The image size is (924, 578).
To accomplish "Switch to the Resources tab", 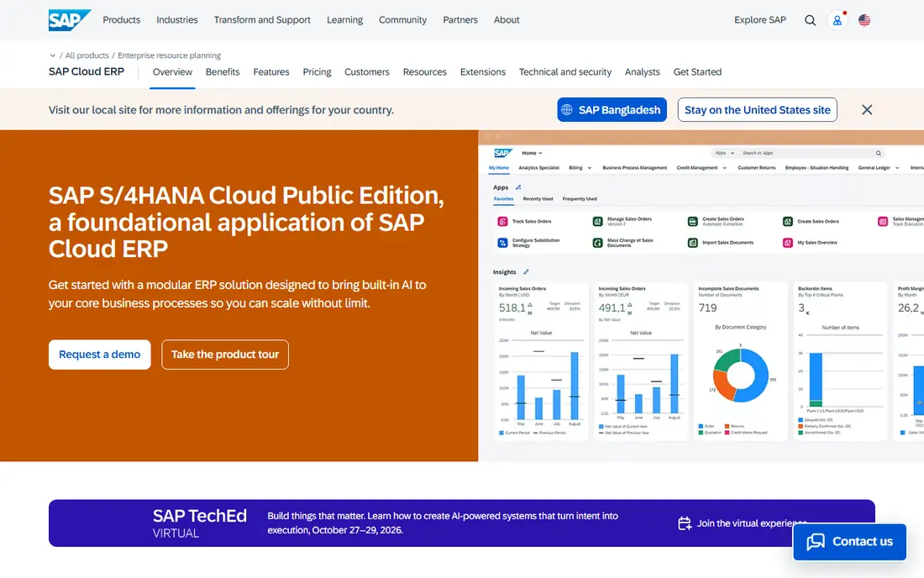I will [x=425, y=72].
